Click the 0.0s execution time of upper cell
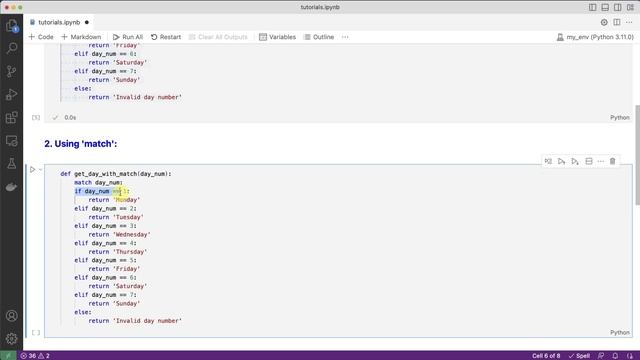The height and width of the screenshot is (360, 640). point(70,118)
